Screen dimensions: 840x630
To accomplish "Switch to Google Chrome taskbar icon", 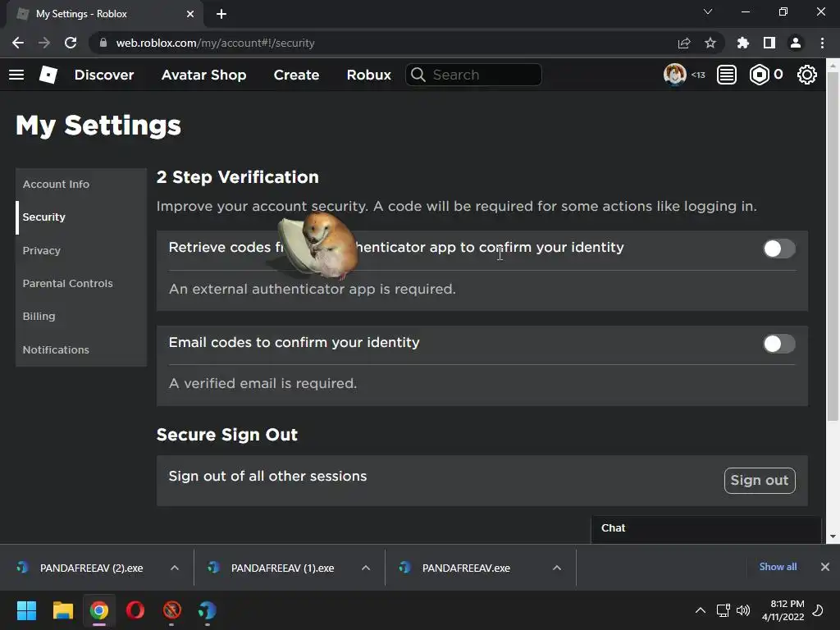I will click(99, 610).
